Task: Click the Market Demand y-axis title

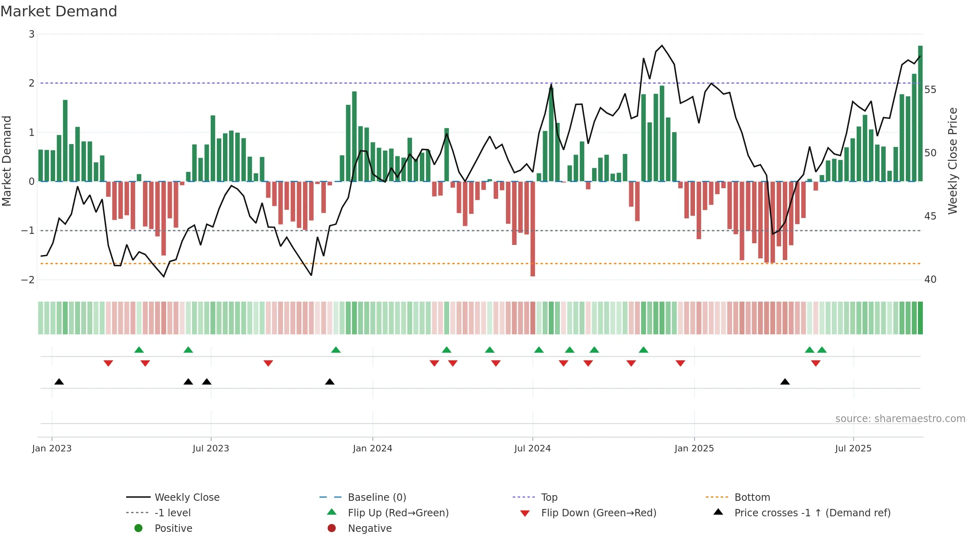Action: [x=7, y=161]
